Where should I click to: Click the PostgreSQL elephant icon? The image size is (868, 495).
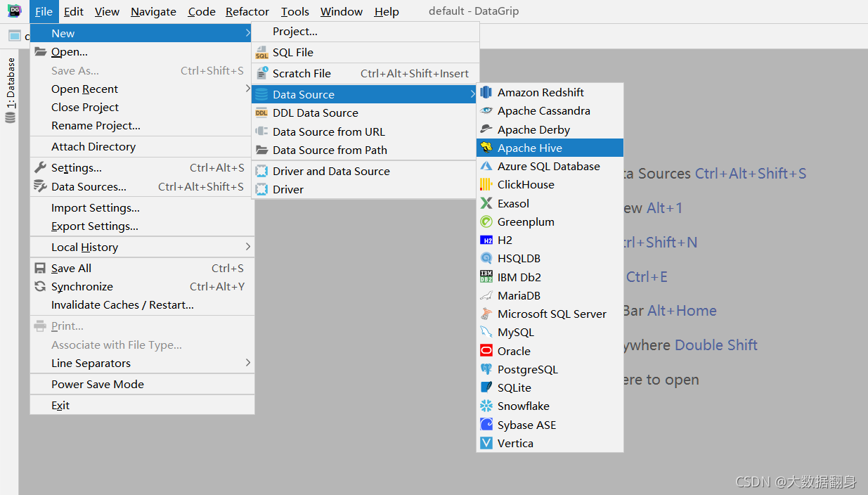tap(486, 369)
